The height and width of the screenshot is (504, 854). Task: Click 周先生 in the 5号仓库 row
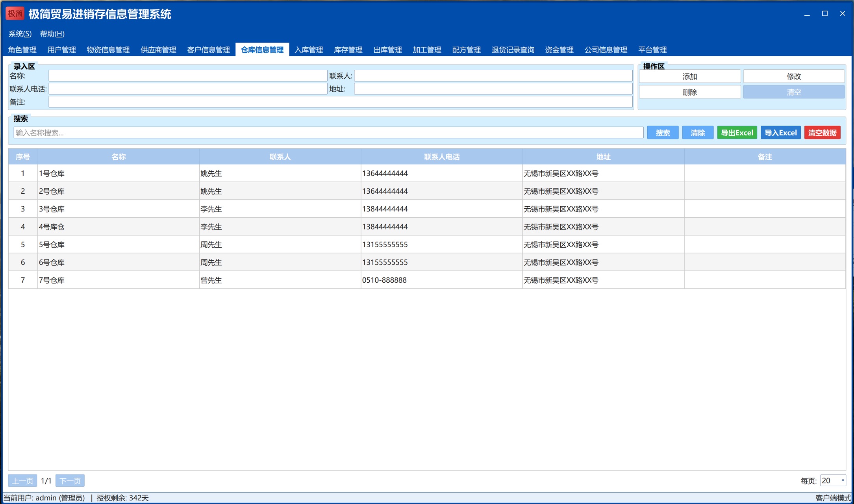[x=211, y=245]
